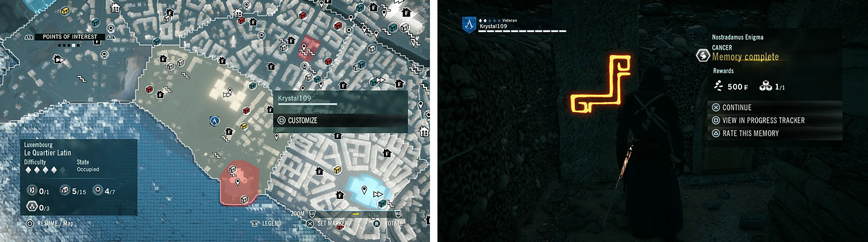The width and height of the screenshot is (868, 242).
Task: Click filter page dots under Points of Interest
Action: (x=70, y=45)
